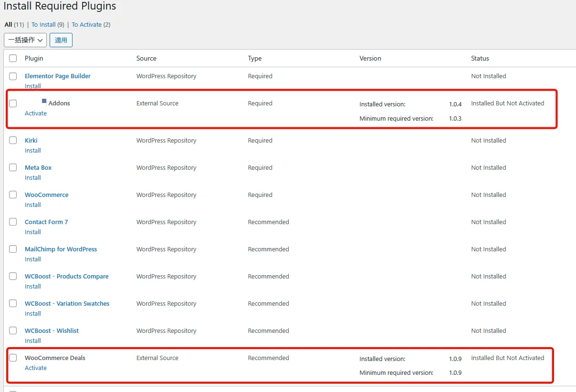The image size is (576, 392).
Task: Click the Plugin column header
Action: (x=34, y=58)
